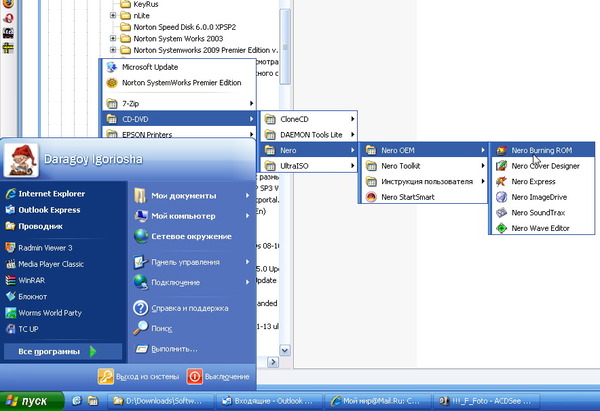
Task: Click the vertical scrollbar thumb
Action: tap(285, 47)
